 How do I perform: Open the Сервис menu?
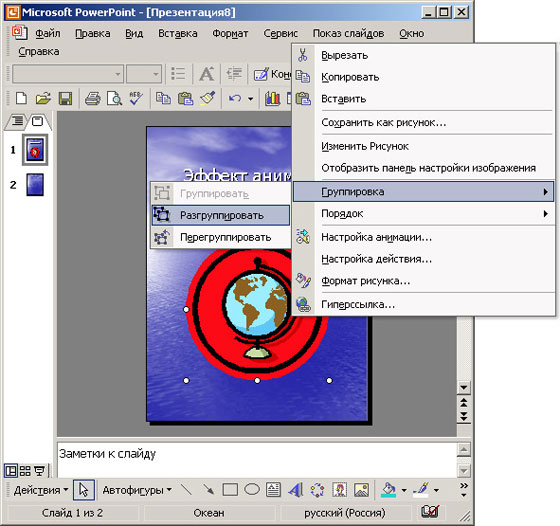click(280, 33)
